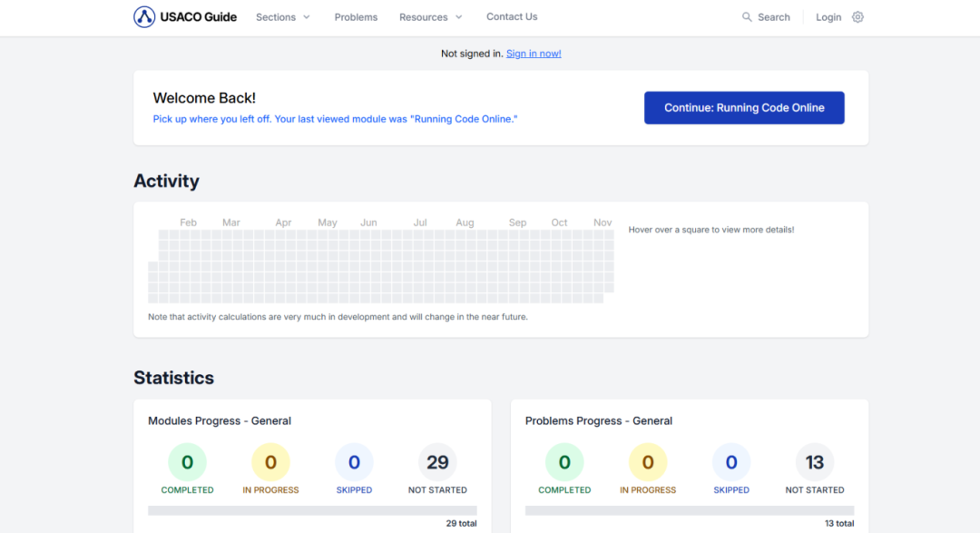Click the Problems Progress bar
Screen dimensions: 980x533
click(x=690, y=510)
